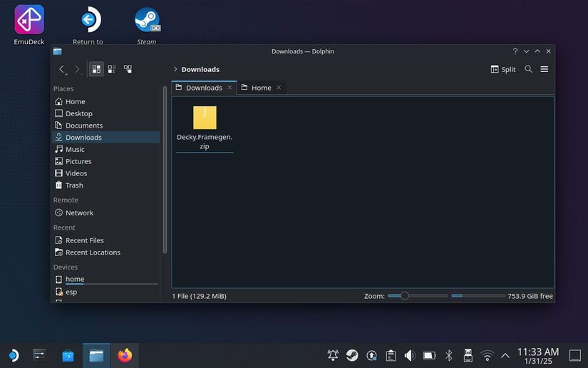This screenshot has width=588, height=368.
Task: Open the EmuDeck desktop icon
Action: click(x=29, y=21)
